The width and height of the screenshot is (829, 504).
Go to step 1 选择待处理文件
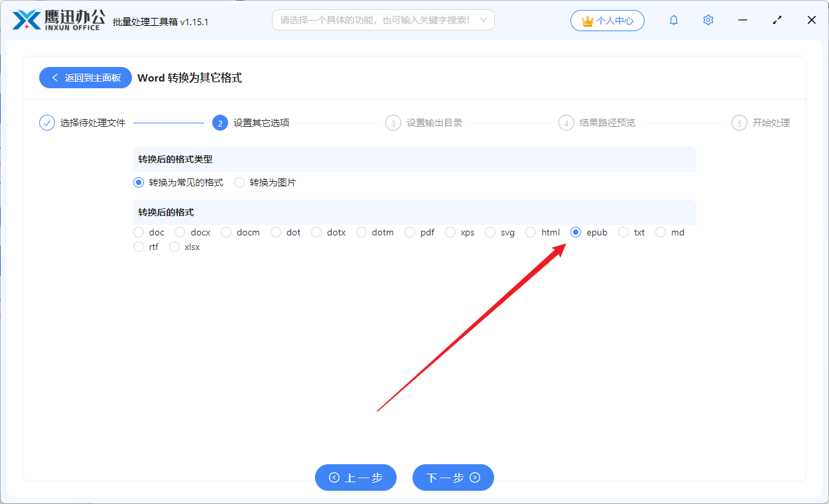[x=83, y=123]
